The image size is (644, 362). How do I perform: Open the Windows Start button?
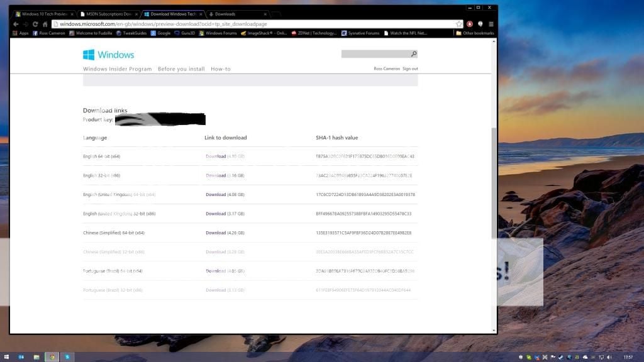point(6,357)
